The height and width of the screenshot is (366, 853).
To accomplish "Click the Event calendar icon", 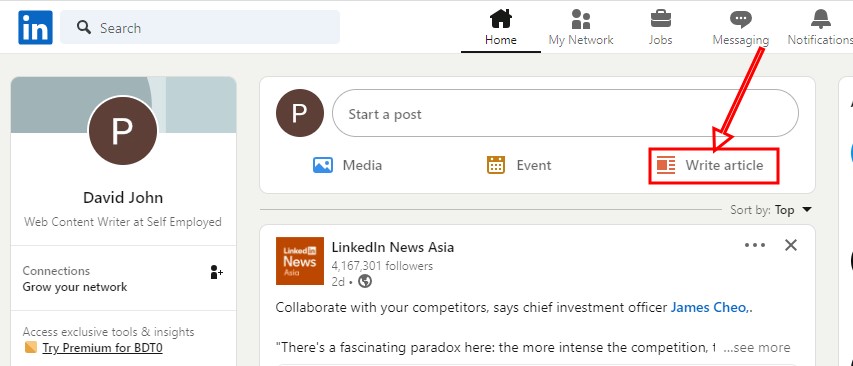I will coord(496,165).
